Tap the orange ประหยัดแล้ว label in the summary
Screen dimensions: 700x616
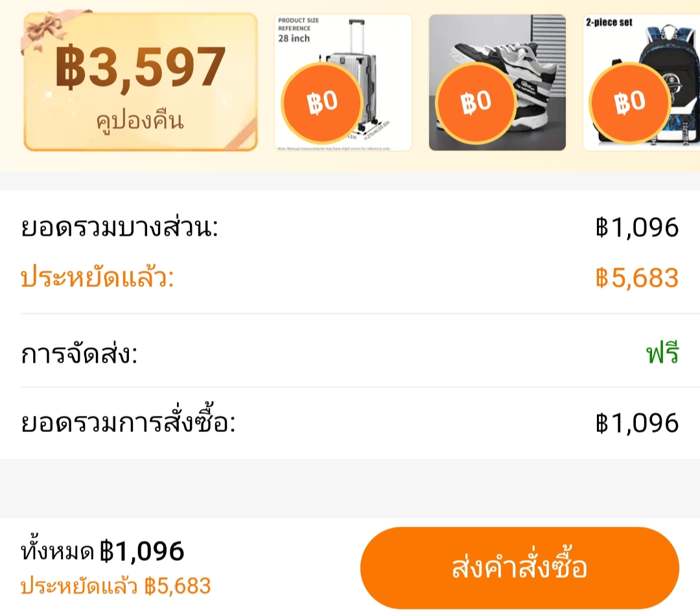(98, 279)
